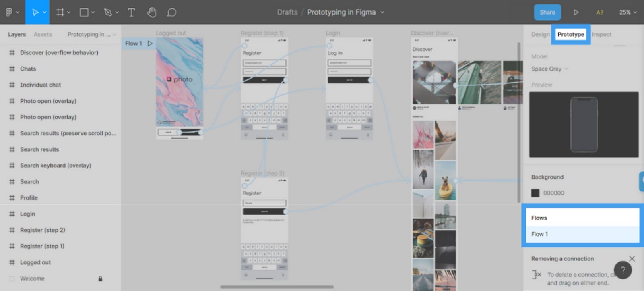Open Move tool dropdown arrow
Image resolution: width=644 pixels, height=291 pixels.
point(45,12)
